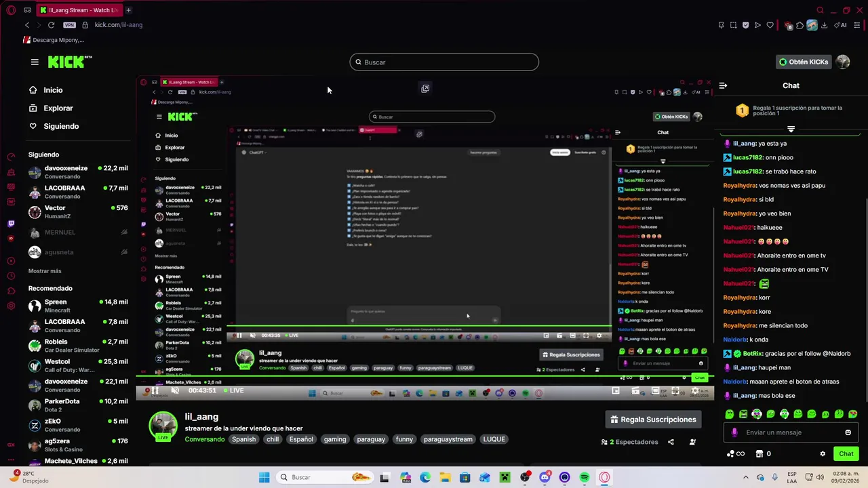The height and width of the screenshot is (488, 868).
Task: Click the follow user icon next to share
Action: pyautogui.click(x=692, y=442)
